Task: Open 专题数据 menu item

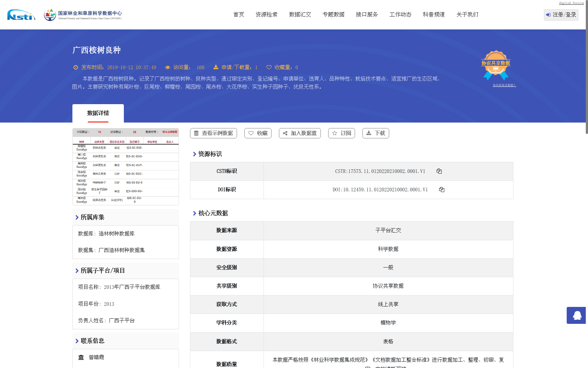Action: [x=334, y=14]
